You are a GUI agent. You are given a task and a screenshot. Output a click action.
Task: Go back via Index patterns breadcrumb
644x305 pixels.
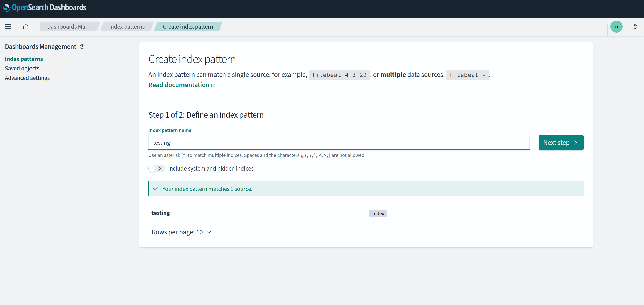127,26
